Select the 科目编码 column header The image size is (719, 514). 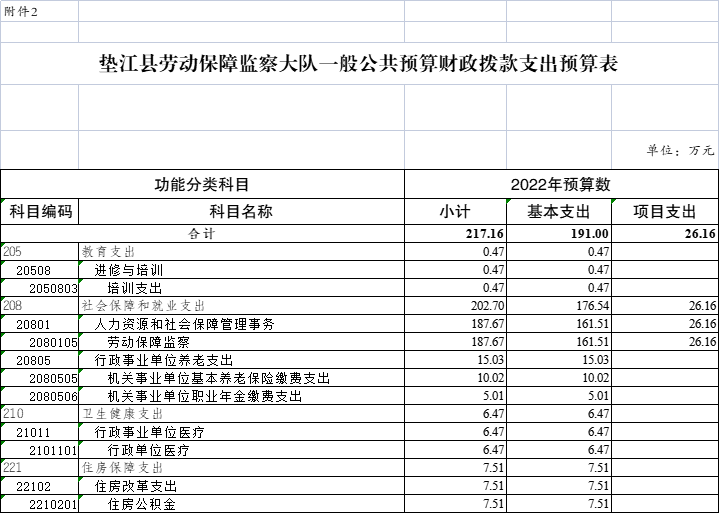(40, 211)
